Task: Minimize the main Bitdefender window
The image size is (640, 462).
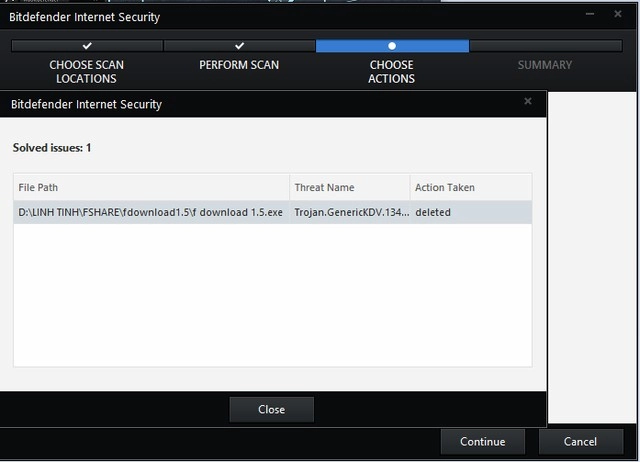Action: pyautogui.click(x=590, y=14)
